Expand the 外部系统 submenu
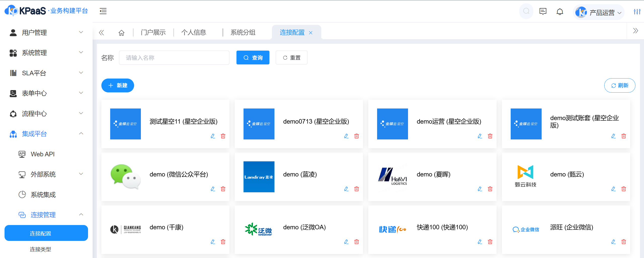The width and height of the screenshot is (644, 258). click(46, 174)
